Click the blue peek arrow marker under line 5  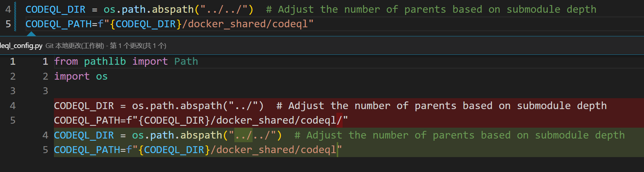[x=31, y=34]
